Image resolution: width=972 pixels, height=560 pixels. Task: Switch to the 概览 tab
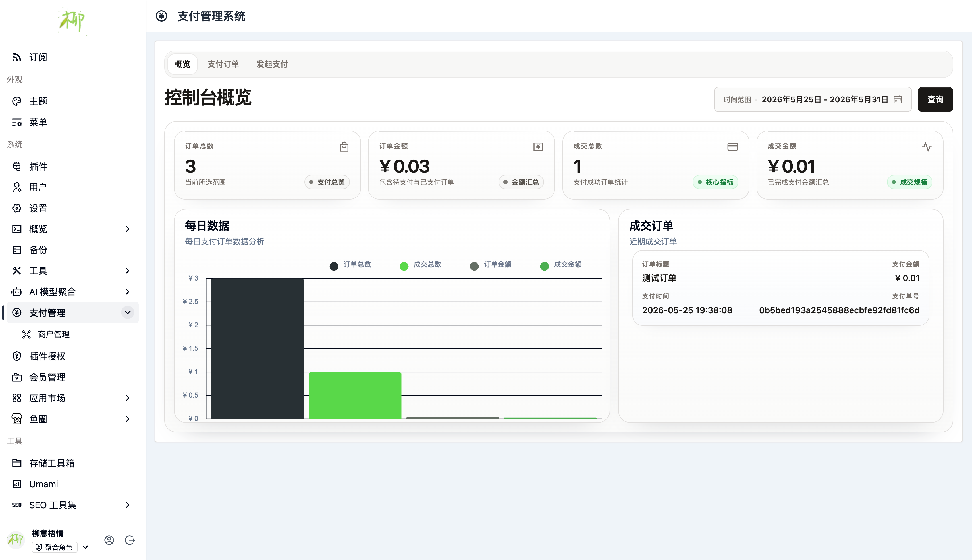(182, 64)
